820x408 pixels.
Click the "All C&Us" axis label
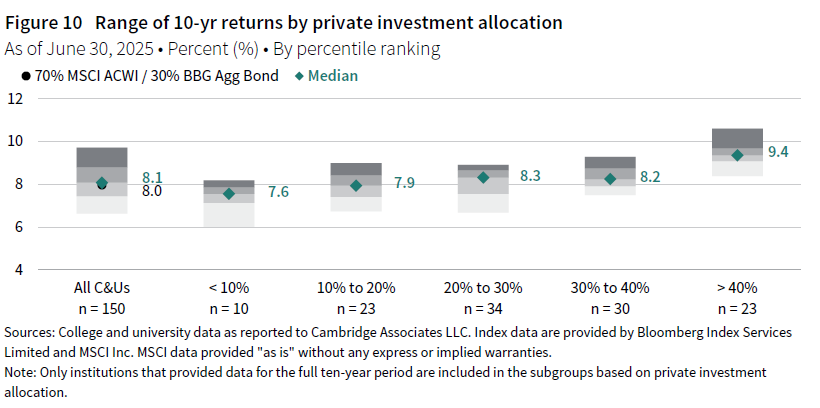102,290
